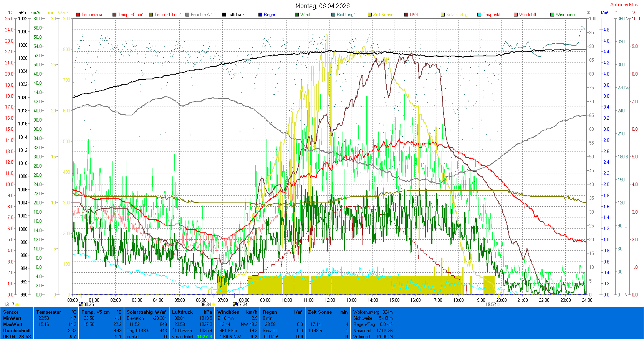This screenshot has width=644, height=339.
Task: Click the moonrise icon at 00:25
Action: (81, 304)
